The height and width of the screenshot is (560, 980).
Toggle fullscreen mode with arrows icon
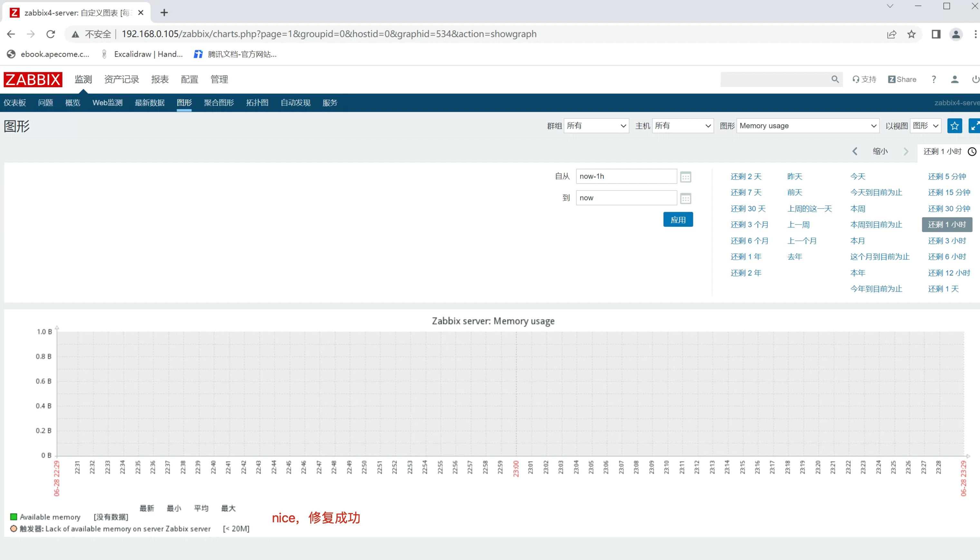(975, 126)
